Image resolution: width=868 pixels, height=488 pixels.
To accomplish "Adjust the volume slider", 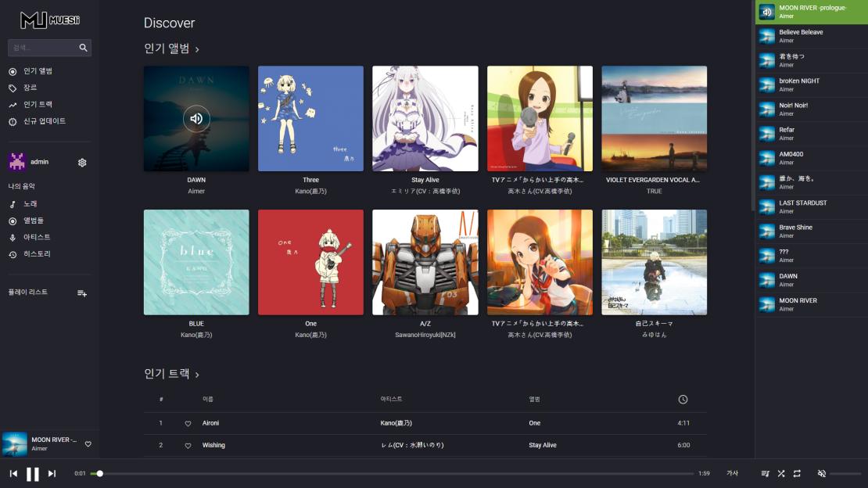I will (845, 474).
